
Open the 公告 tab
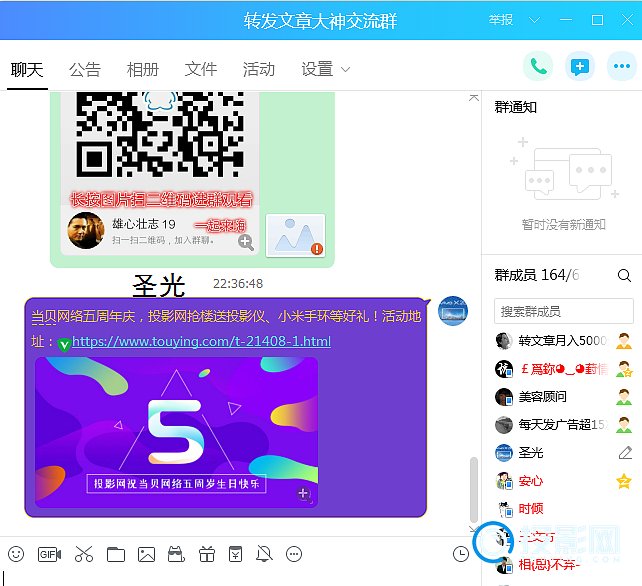[x=85, y=70]
